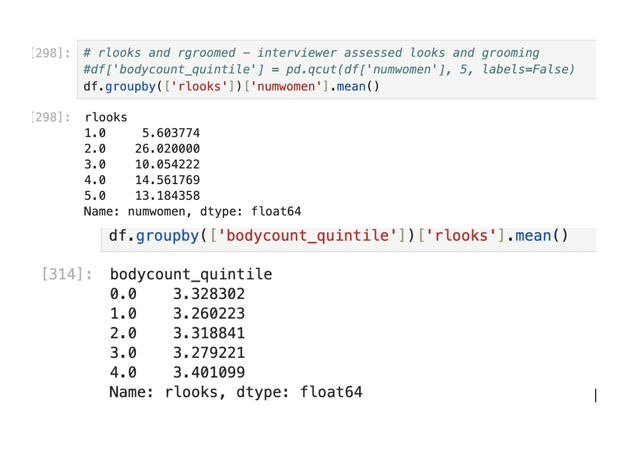Select the value 3.318841

coord(209,333)
